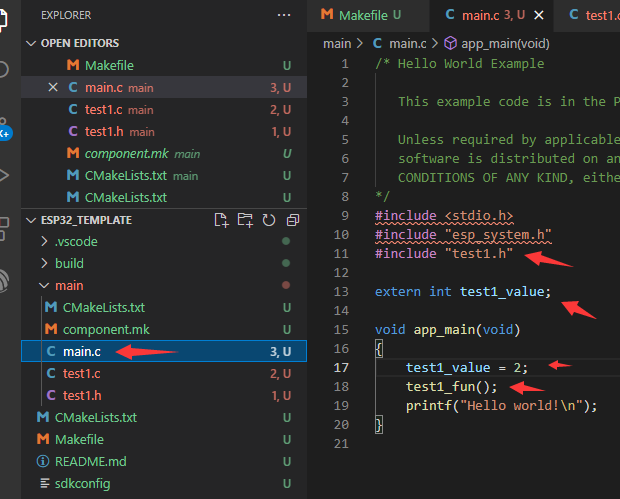Select root CMakeLists.txt in Open Editors
Image resolution: width=620 pixels, height=499 pixels.
164,197
